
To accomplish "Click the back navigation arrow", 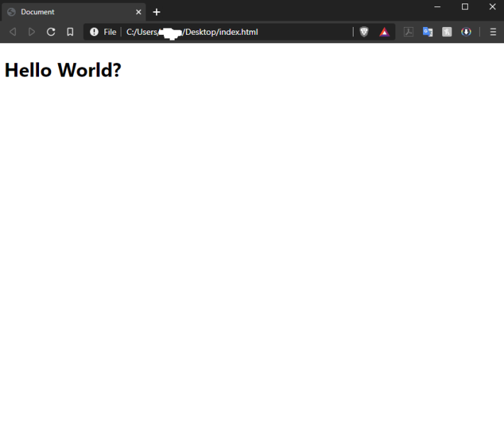I will (x=13, y=32).
